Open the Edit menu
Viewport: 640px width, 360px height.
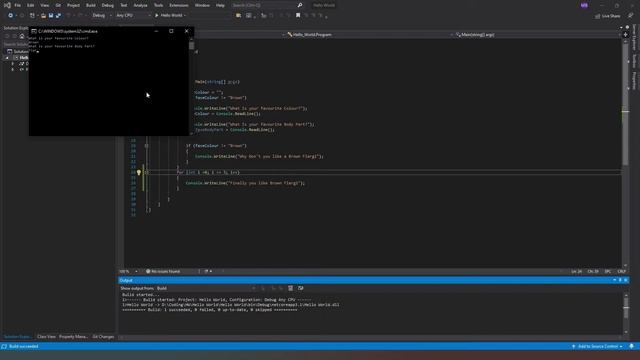(x=31, y=5)
